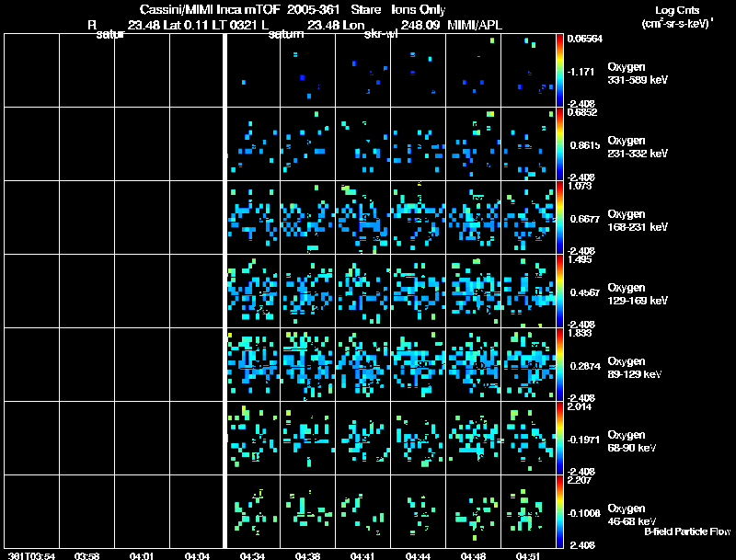Click the 0.06564 color scale maximum value
736x560 pixels.
click(x=584, y=39)
